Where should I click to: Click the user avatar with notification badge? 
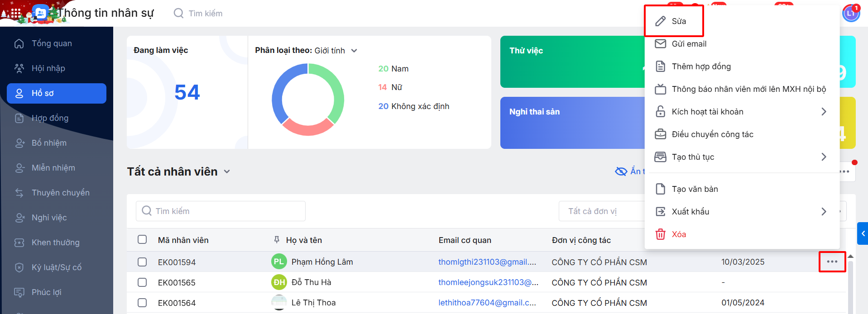tap(850, 13)
